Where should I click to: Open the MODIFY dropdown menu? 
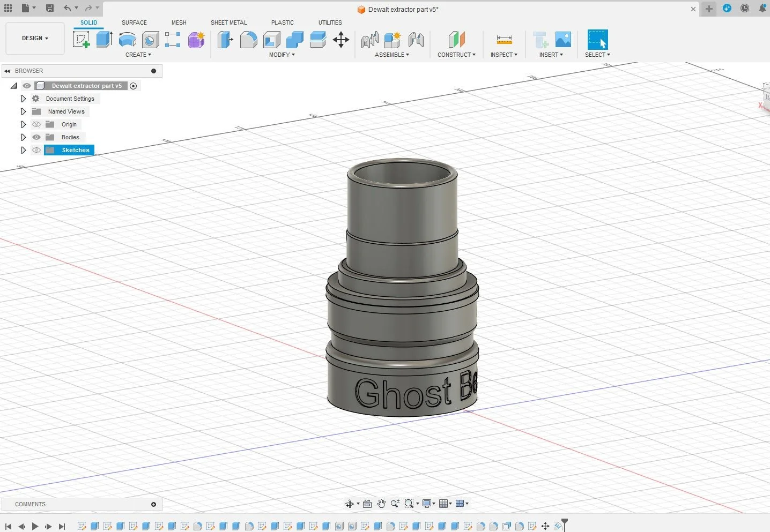(x=282, y=55)
